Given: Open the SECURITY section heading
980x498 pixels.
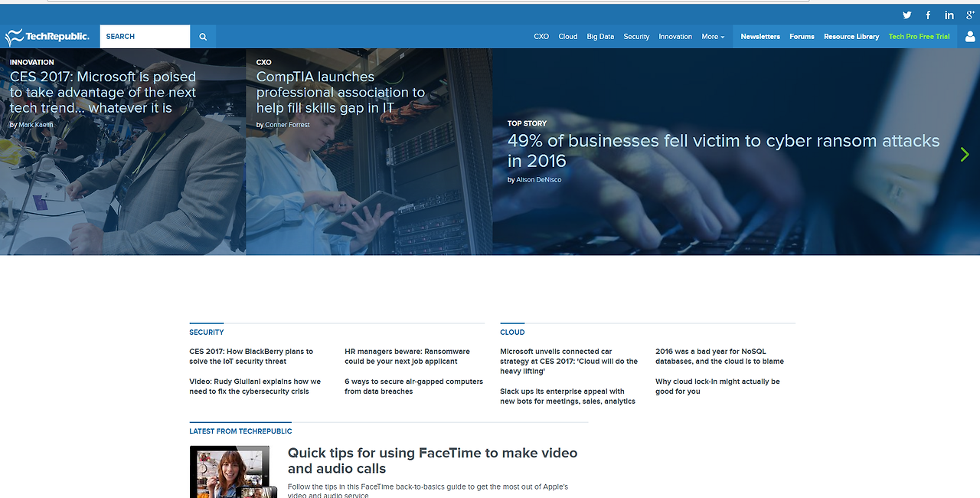Looking at the screenshot, I should (207, 333).
